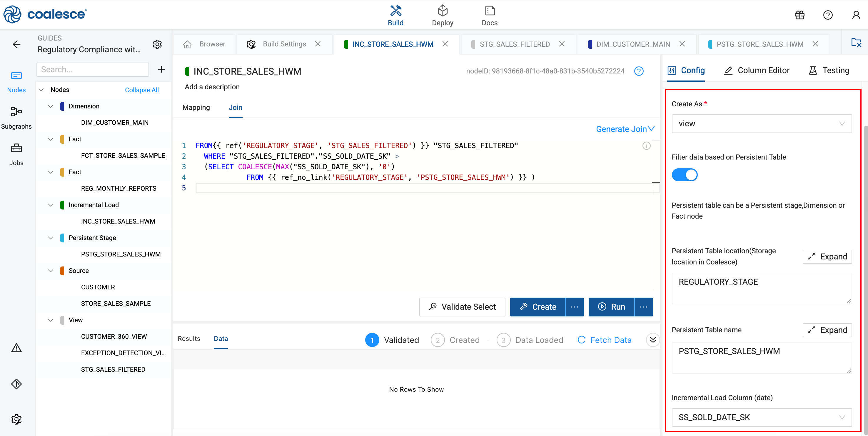This screenshot has height=436, width=868.
Task: Open Create button more options ellipsis
Action: tap(575, 307)
